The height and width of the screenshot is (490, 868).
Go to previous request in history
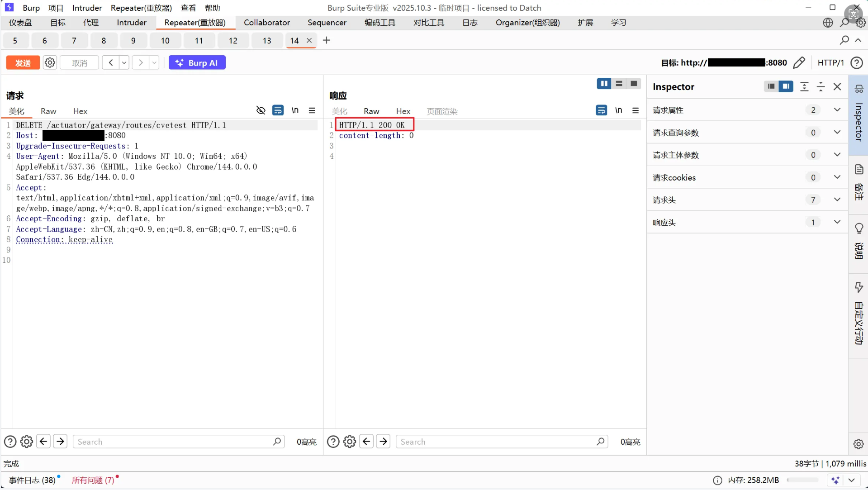(x=110, y=62)
